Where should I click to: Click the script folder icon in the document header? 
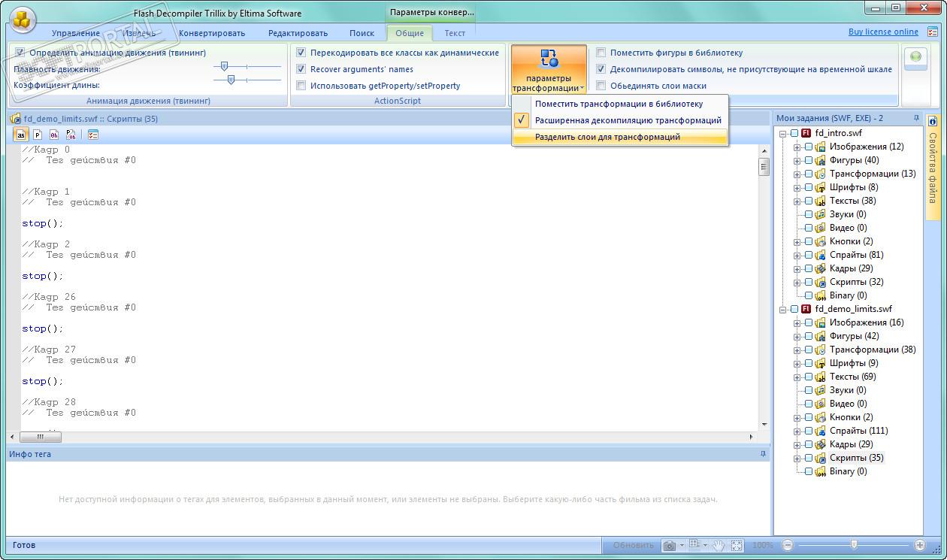pyautogui.click(x=16, y=119)
